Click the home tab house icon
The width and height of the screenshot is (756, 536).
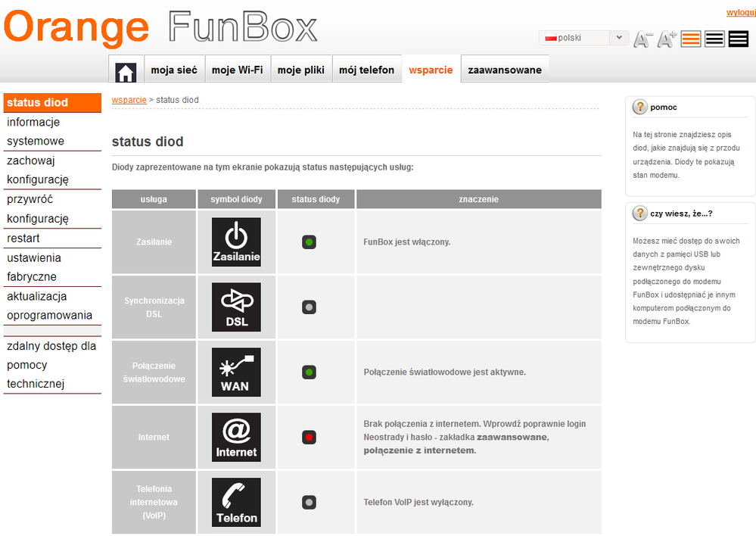click(126, 69)
